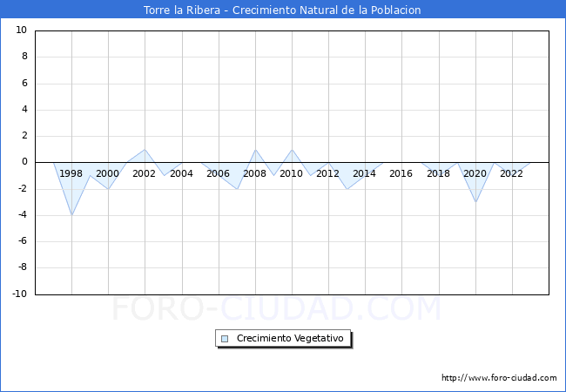
Task: Click the chart title Torre la Ribera
Action: click(x=282, y=10)
